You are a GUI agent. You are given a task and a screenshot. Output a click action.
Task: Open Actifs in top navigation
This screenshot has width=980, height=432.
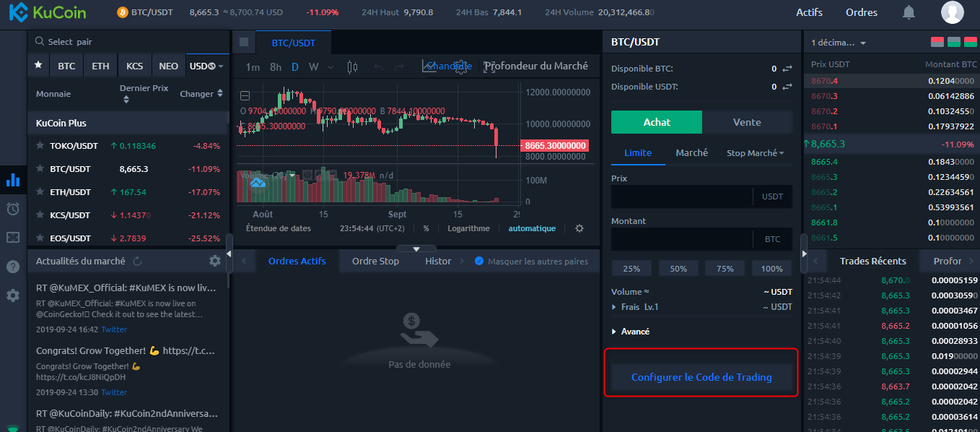click(x=809, y=12)
